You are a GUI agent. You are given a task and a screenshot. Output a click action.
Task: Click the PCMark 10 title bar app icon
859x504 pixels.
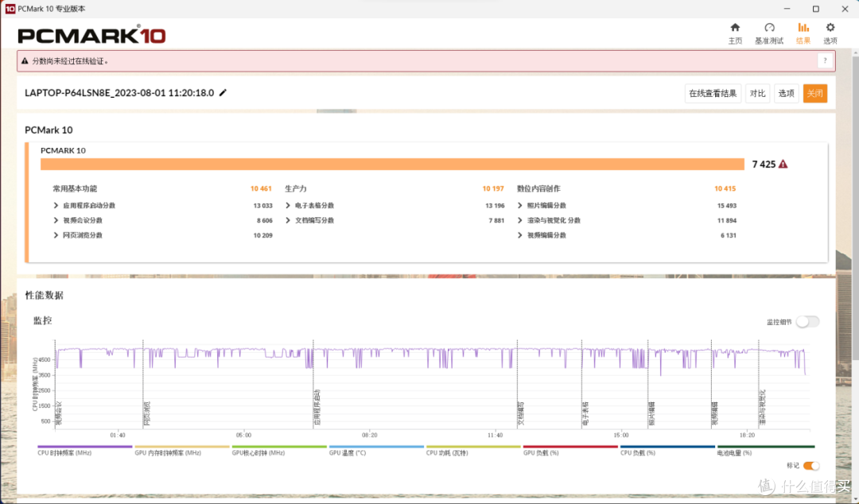click(x=10, y=9)
